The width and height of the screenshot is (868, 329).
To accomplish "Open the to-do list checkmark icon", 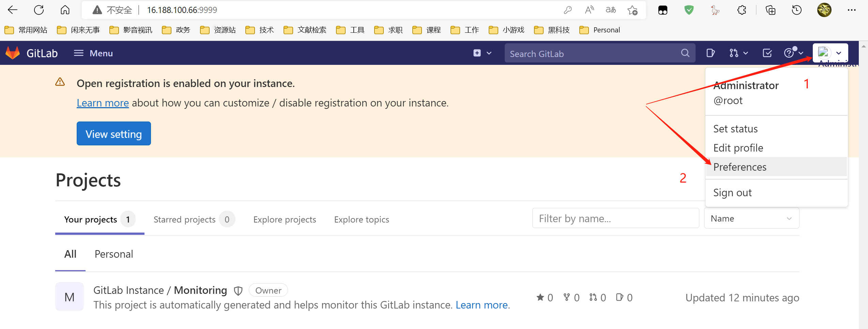I will point(767,53).
